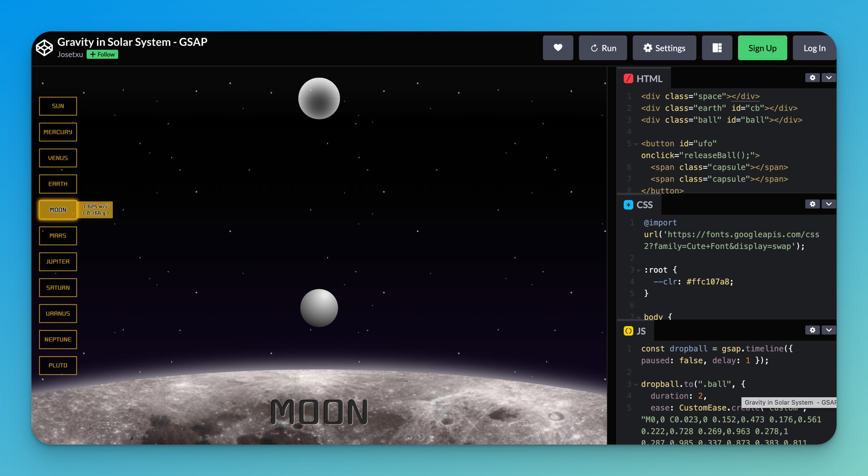Select the Sun gravity option
868x476 pixels.
(x=58, y=106)
